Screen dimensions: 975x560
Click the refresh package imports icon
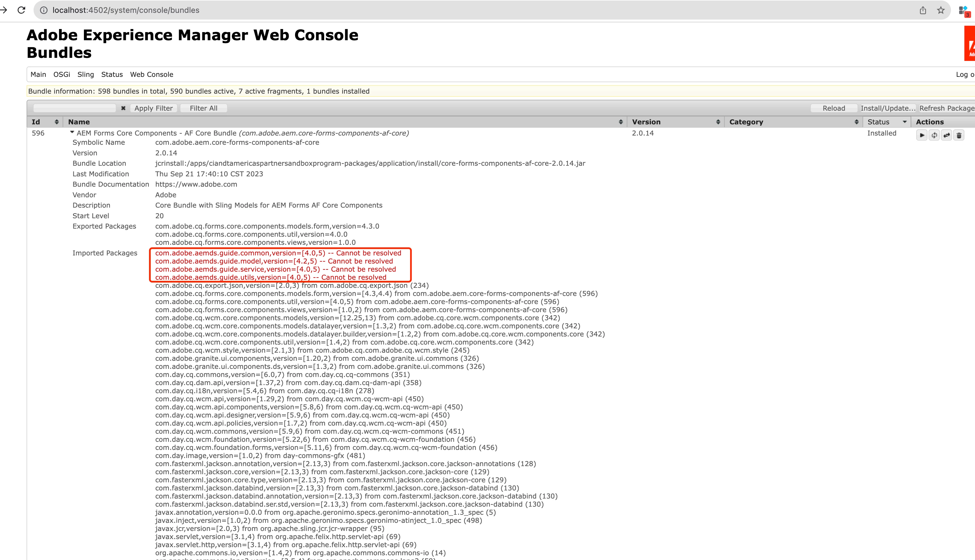coord(934,135)
